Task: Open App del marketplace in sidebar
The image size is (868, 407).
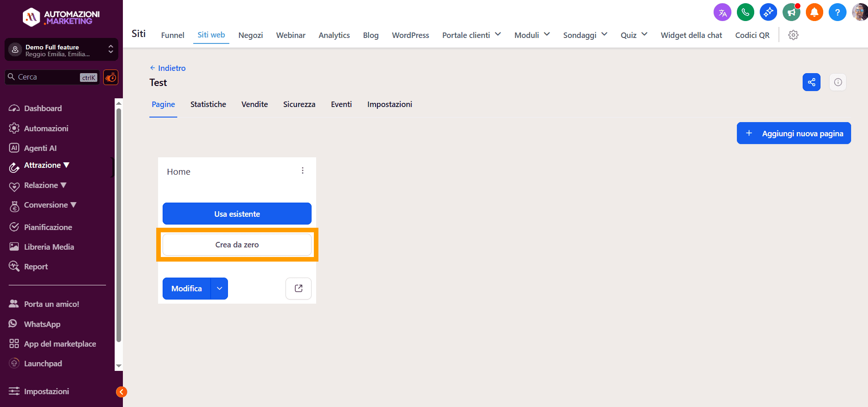Action: (x=60, y=344)
